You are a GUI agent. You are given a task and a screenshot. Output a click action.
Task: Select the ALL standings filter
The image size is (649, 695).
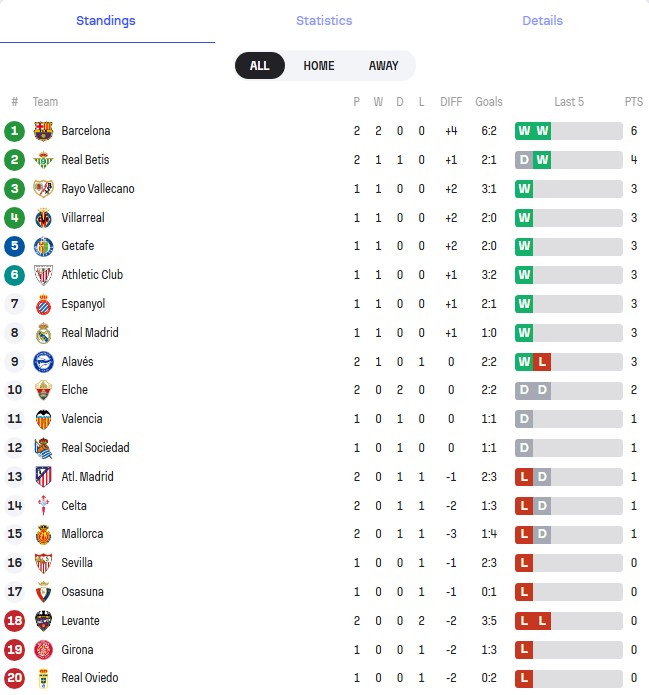pos(259,66)
